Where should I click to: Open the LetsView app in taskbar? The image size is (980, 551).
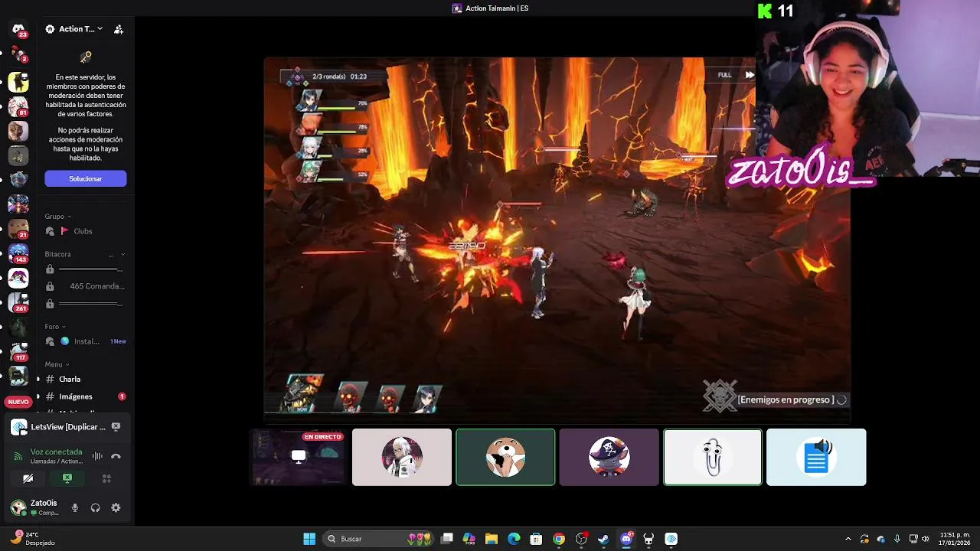[671, 539]
